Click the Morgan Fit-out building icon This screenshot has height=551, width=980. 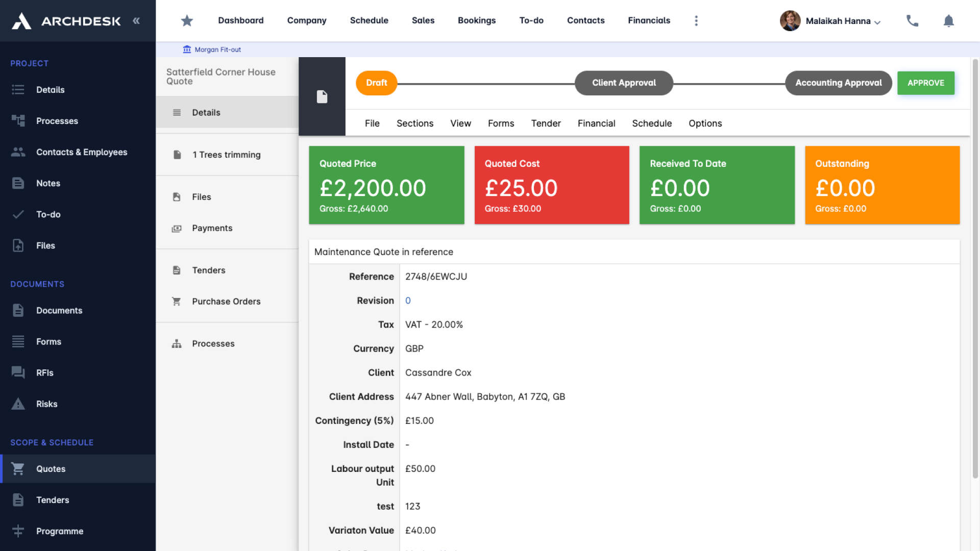(187, 49)
